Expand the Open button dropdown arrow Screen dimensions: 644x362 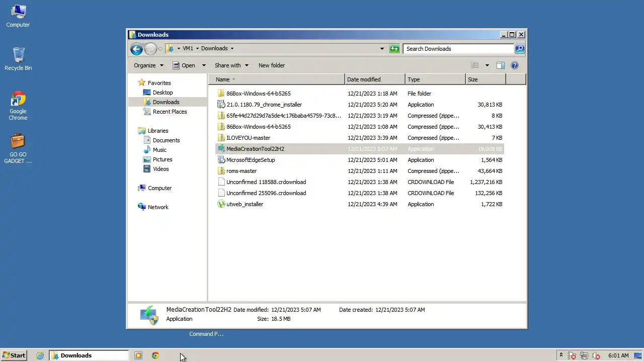(x=204, y=65)
